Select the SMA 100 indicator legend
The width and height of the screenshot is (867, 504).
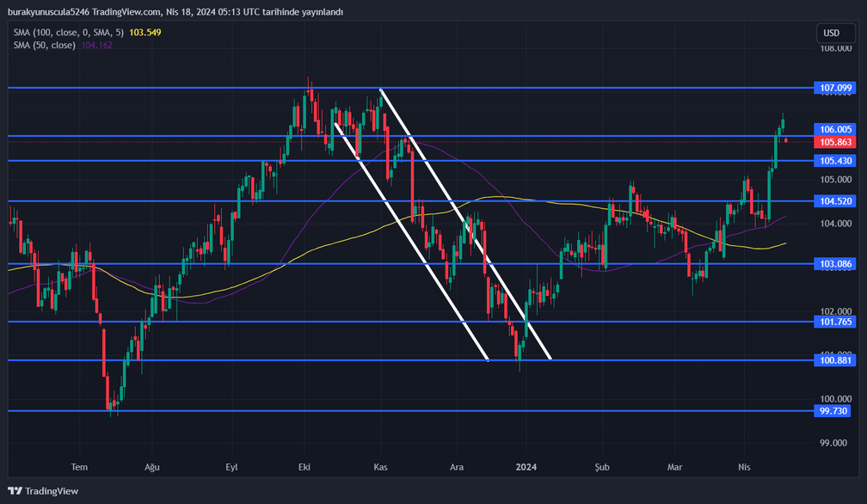(69, 32)
